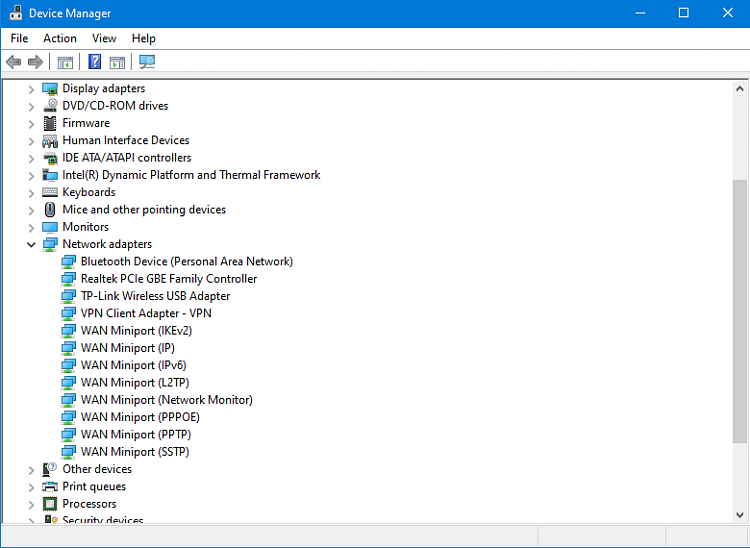Click the Mice and pointing devices icon
Viewport: 750px width, 548px height.
(50, 209)
